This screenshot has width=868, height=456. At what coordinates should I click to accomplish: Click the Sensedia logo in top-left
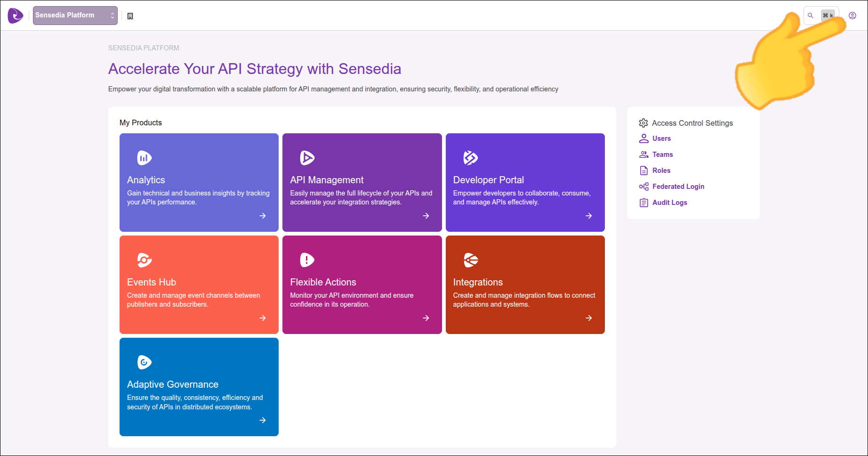[x=15, y=16]
